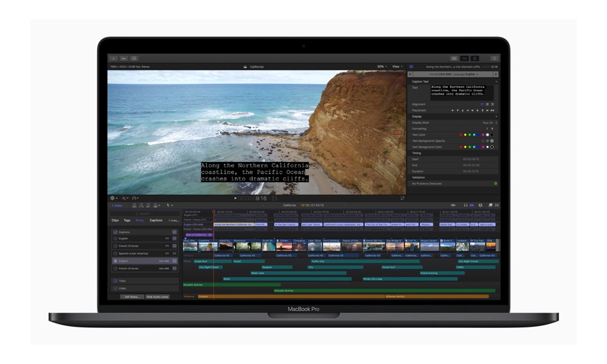Screen dimensions: 607x364
Task: Toggle viewer fullscreen arrows icon
Action: pyautogui.click(x=402, y=198)
